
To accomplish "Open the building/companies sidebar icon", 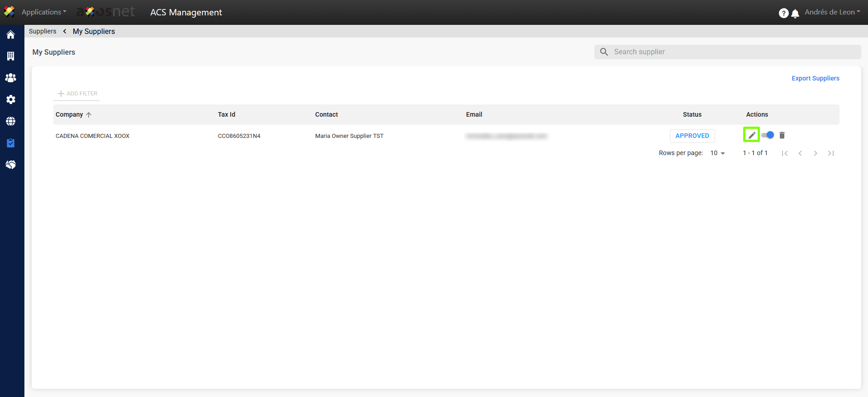I will pyautogui.click(x=11, y=56).
